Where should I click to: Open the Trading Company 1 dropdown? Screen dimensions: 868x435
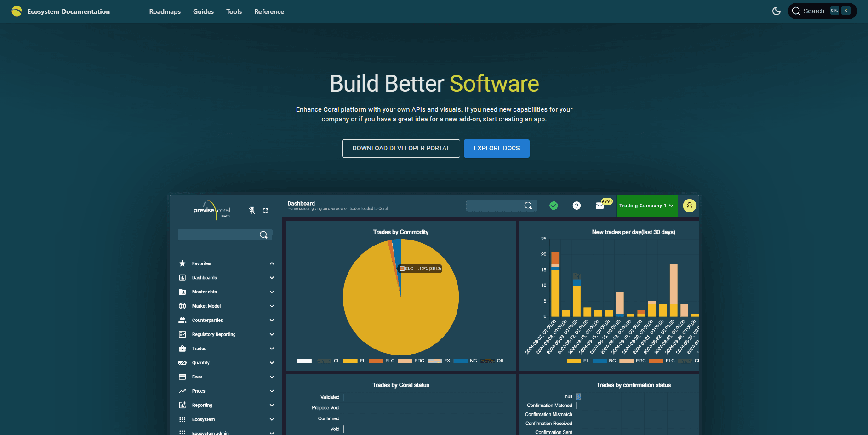click(x=647, y=206)
